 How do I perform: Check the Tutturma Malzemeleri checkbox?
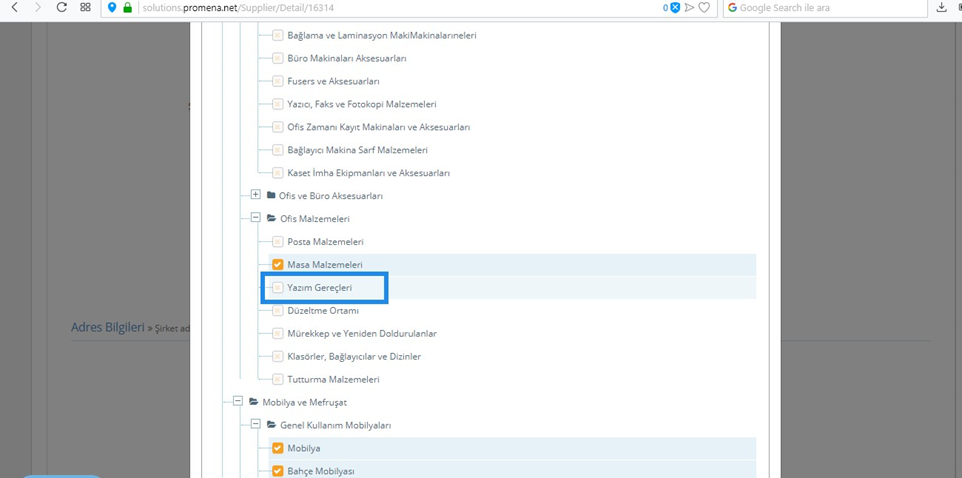click(x=278, y=379)
